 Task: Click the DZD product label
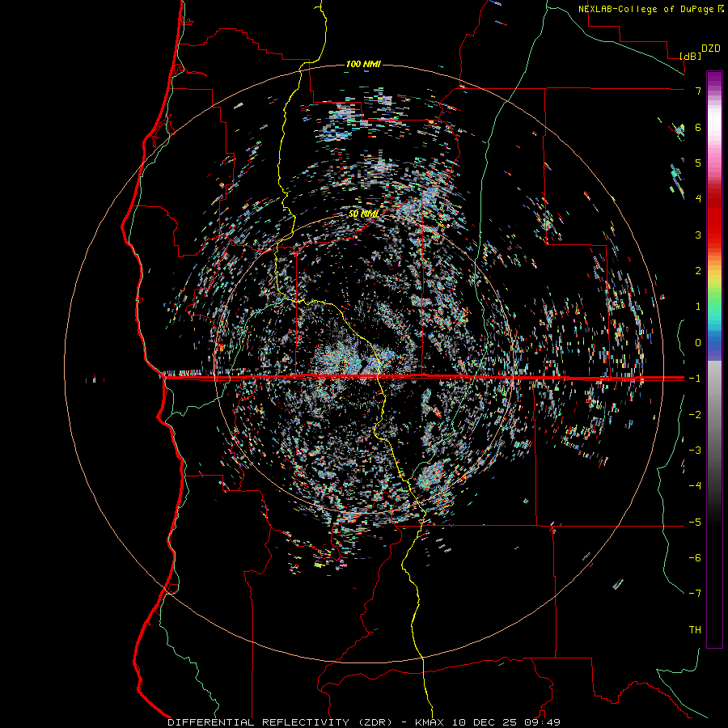711,49
